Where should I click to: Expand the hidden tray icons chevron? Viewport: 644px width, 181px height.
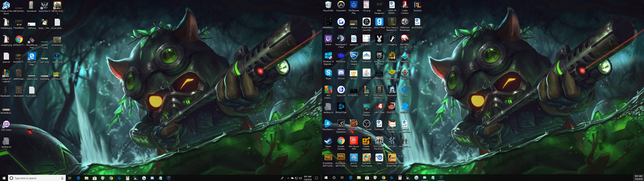tap(288, 178)
